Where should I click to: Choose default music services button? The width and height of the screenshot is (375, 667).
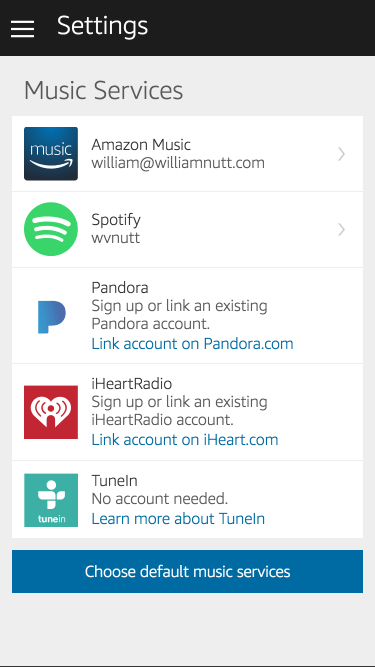coord(188,571)
